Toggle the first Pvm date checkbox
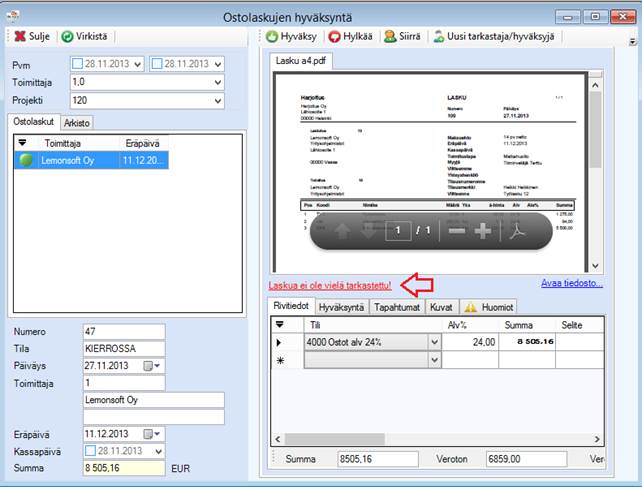This screenshot has width=642, height=487. pyautogui.click(x=78, y=64)
